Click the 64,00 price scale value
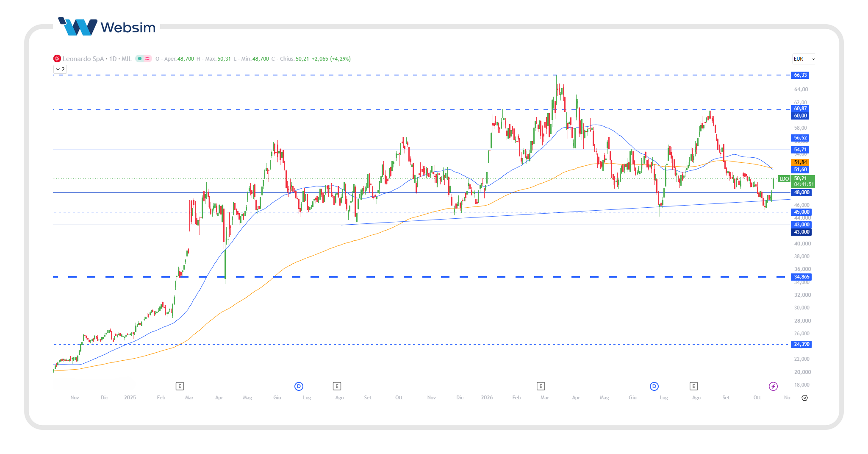This screenshot has height=454, width=868. point(801,89)
